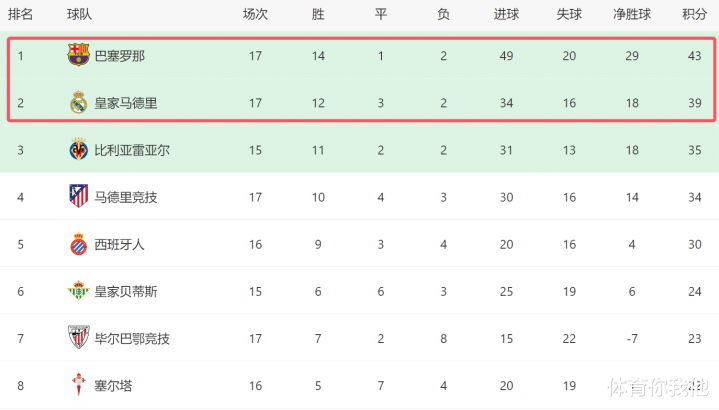Click the 净胜球 column header

(x=632, y=14)
